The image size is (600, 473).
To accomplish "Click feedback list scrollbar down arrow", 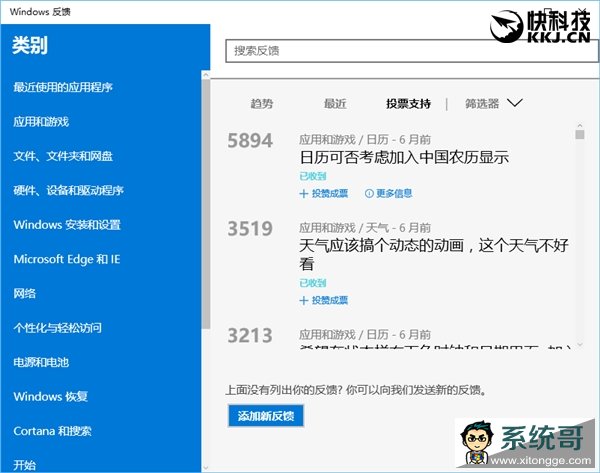I will point(580,345).
